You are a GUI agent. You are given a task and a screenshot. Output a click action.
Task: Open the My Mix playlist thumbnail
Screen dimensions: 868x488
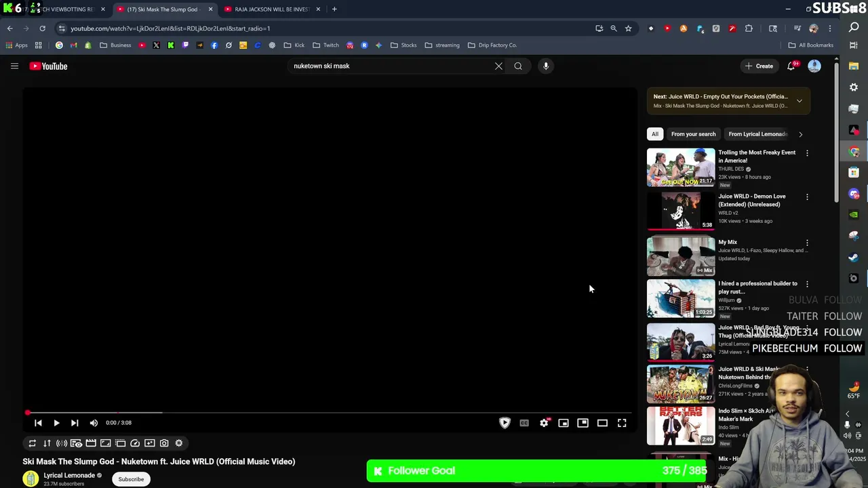click(681, 256)
